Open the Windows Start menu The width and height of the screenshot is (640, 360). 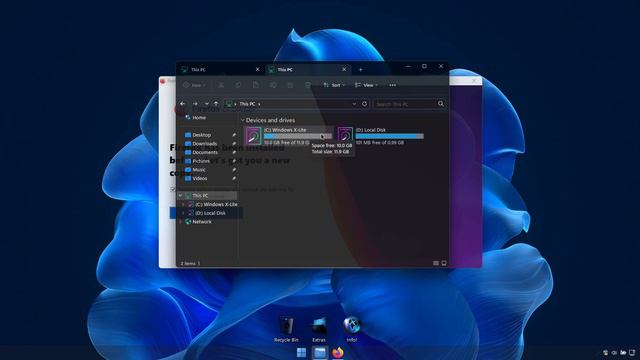pos(302,353)
